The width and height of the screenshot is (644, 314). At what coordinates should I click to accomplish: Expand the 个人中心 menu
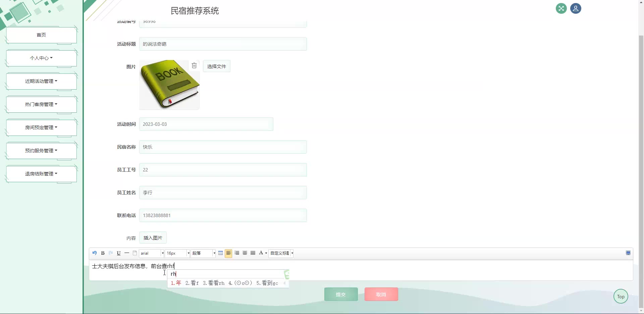pyautogui.click(x=41, y=58)
